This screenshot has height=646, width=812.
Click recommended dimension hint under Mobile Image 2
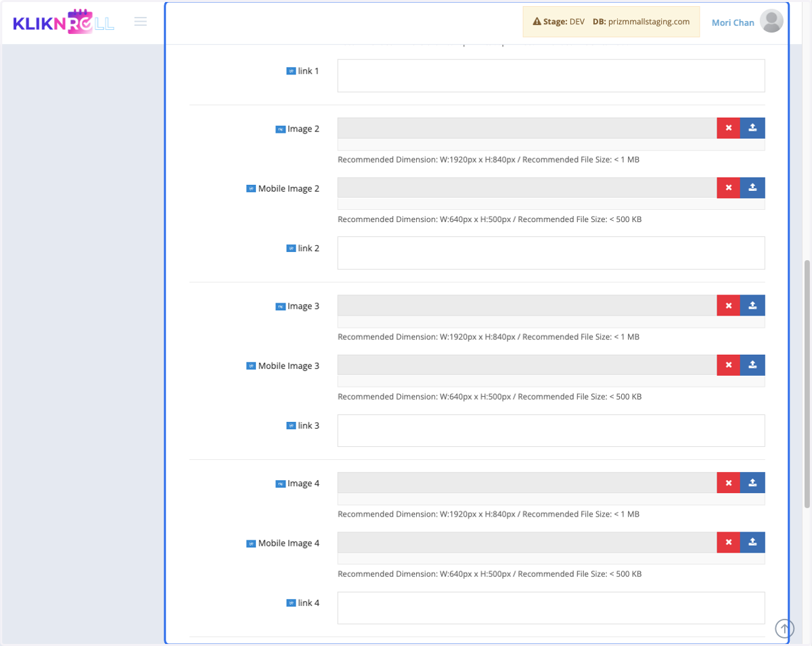pos(490,219)
